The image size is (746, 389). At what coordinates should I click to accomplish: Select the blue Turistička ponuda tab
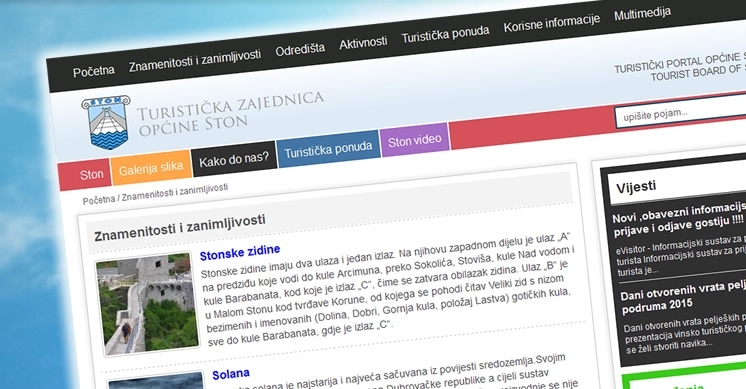(328, 149)
